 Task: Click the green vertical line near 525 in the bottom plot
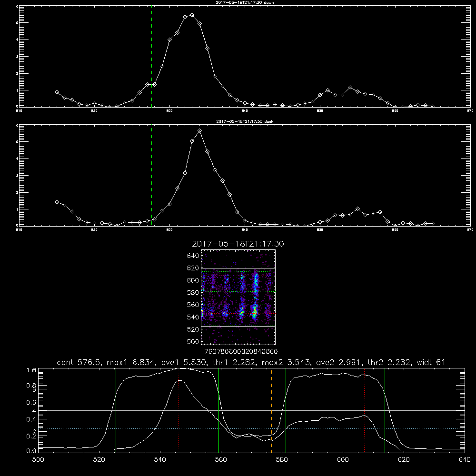(116, 410)
